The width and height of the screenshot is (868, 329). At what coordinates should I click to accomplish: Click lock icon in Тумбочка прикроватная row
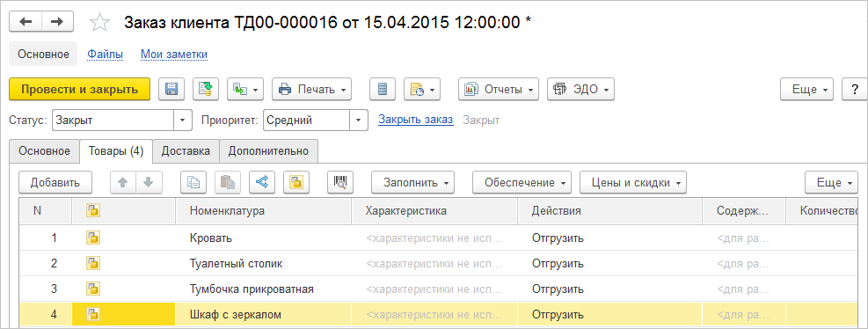point(92,289)
